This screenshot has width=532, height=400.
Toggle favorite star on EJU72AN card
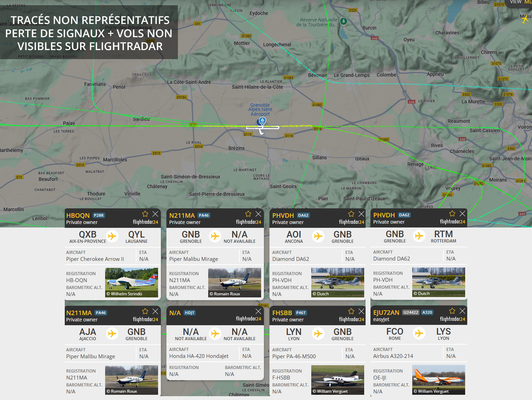click(452, 311)
